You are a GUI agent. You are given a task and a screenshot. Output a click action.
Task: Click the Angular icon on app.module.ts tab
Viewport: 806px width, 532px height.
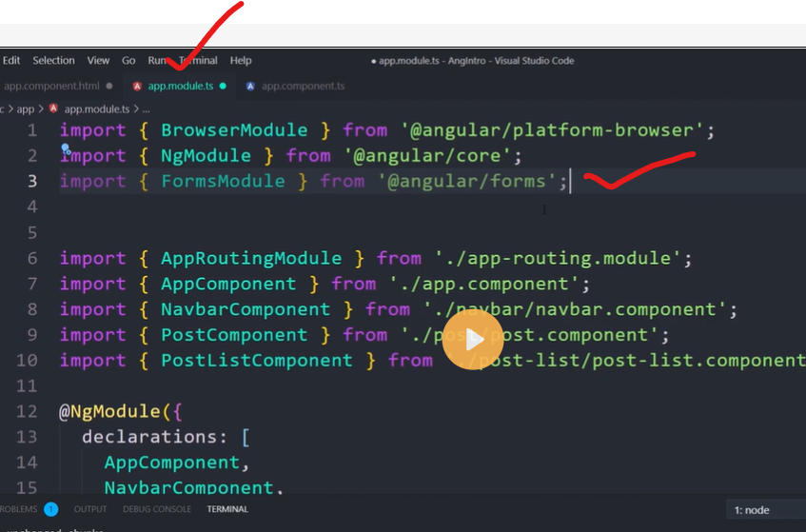coord(137,86)
